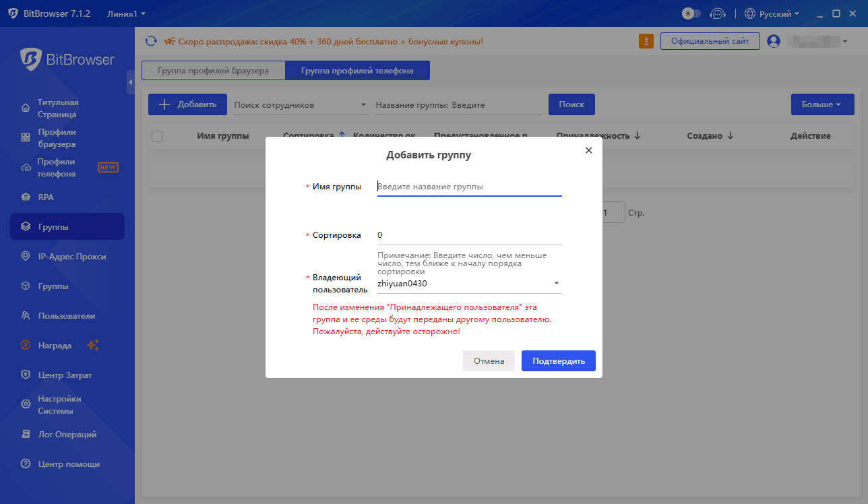The image size is (868, 504).
Task: Open Лог Операций in the sidebar
Action: [67, 435]
